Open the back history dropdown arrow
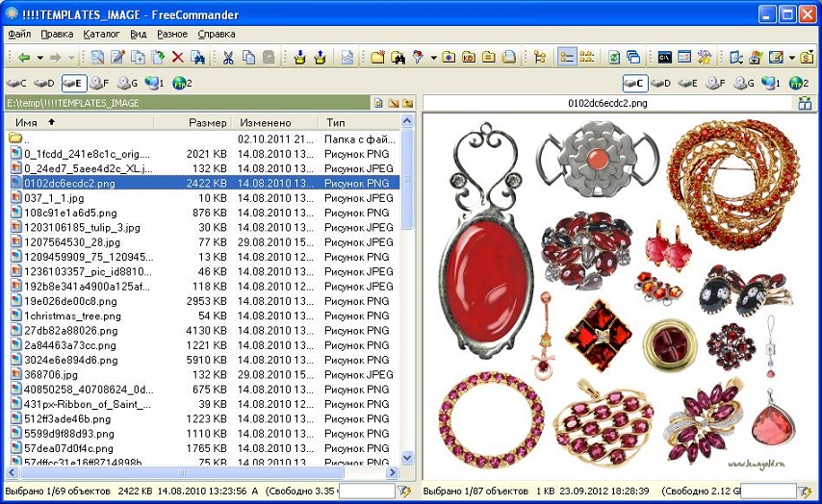The height and width of the screenshot is (504, 822). [x=39, y=58]
